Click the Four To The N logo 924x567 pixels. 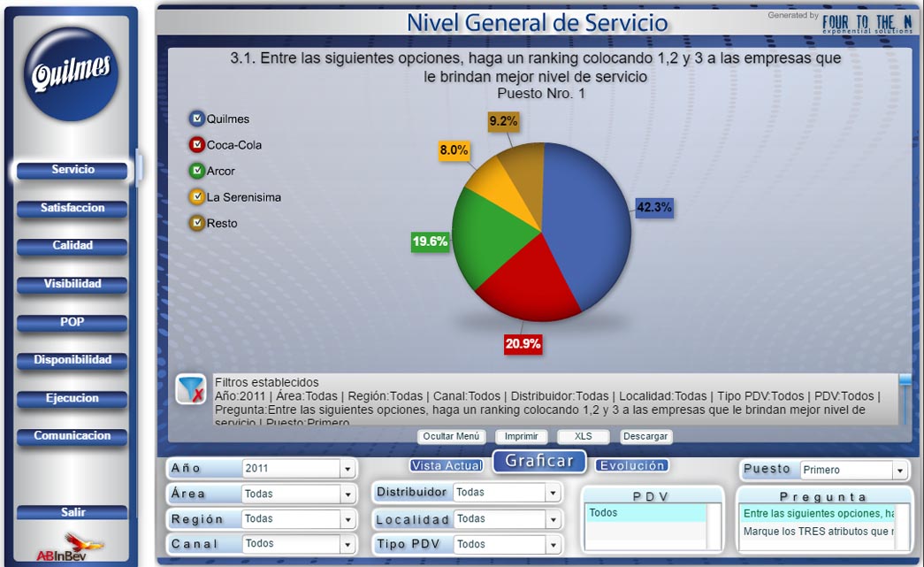(867, 24)
